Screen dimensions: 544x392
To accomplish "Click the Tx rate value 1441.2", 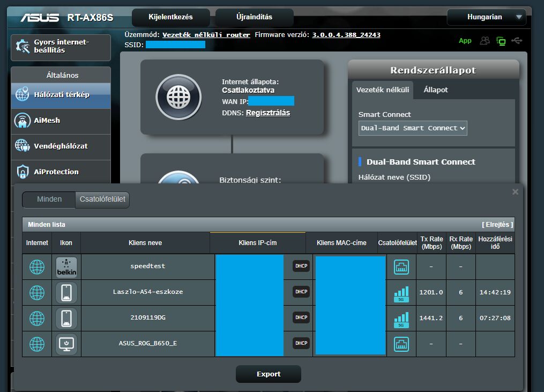I will pyautogui.click(x=431, y=318).
